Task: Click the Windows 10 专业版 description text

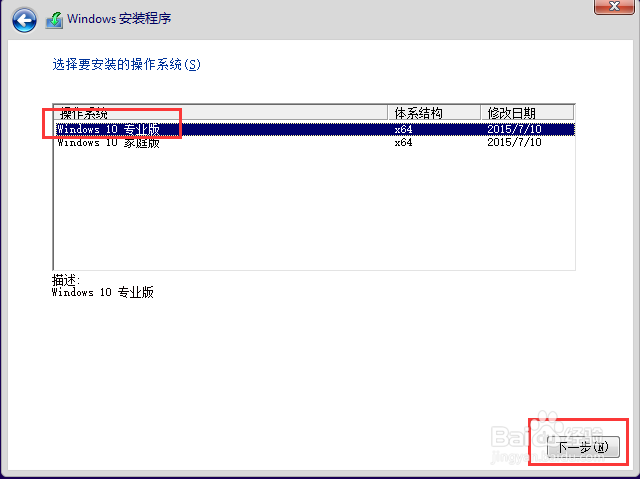Action: (x=103, y=292)
